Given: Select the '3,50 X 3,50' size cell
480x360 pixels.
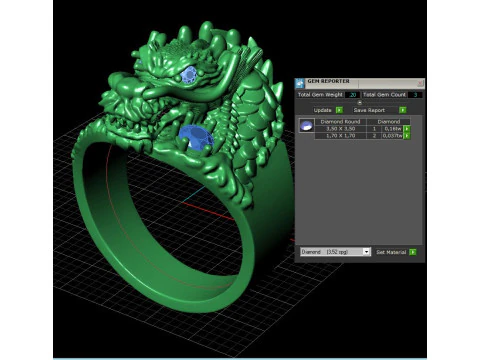Looking at the screenshot, I should 340,129.
